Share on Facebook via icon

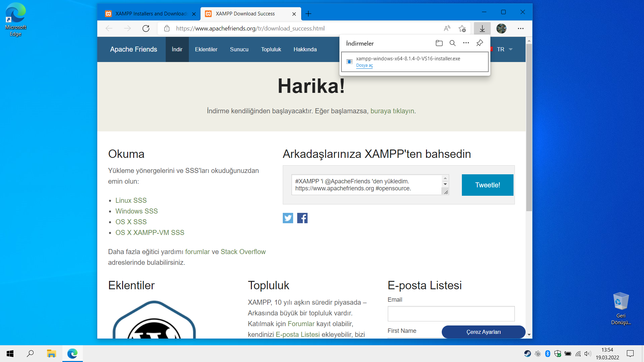coord(302,218)
